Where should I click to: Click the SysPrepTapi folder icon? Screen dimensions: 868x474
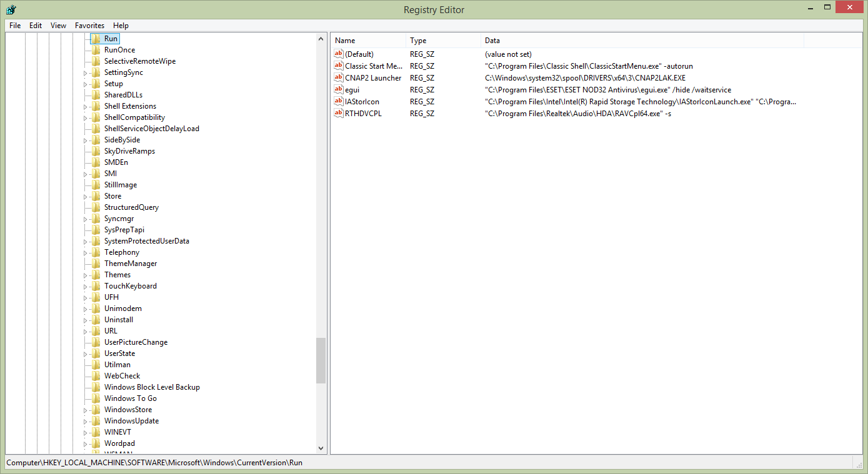point(96,230)
